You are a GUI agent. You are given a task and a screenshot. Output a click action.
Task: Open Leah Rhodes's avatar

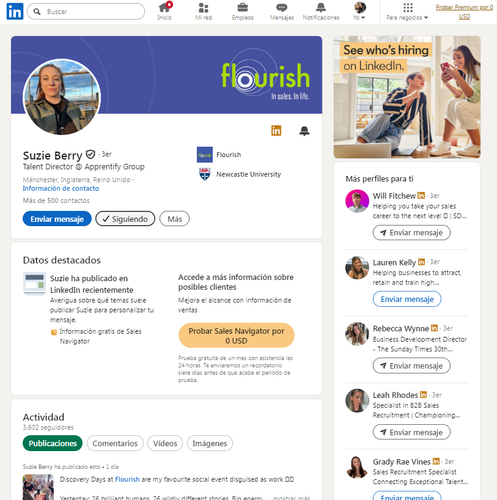[357, 401]
